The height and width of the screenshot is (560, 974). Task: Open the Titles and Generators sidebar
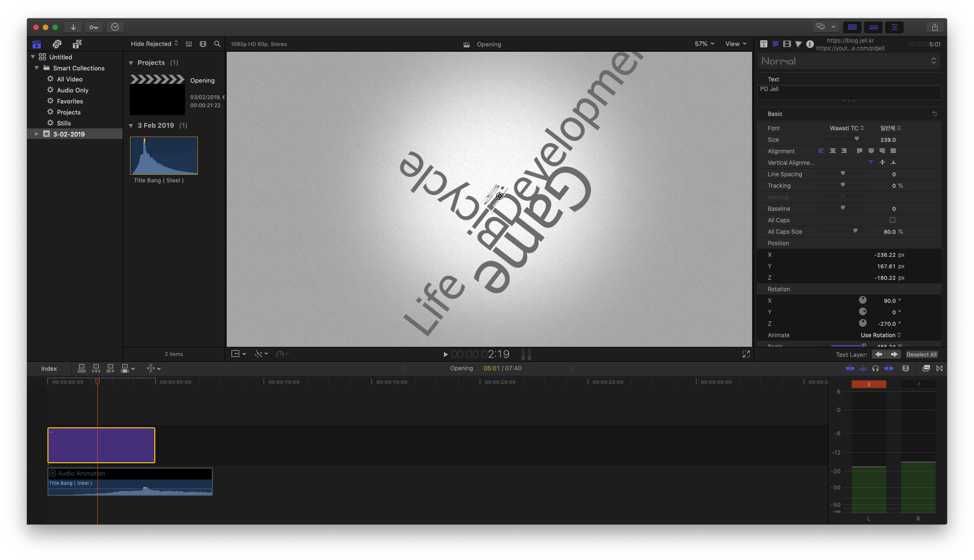click(x=77, y=44)
